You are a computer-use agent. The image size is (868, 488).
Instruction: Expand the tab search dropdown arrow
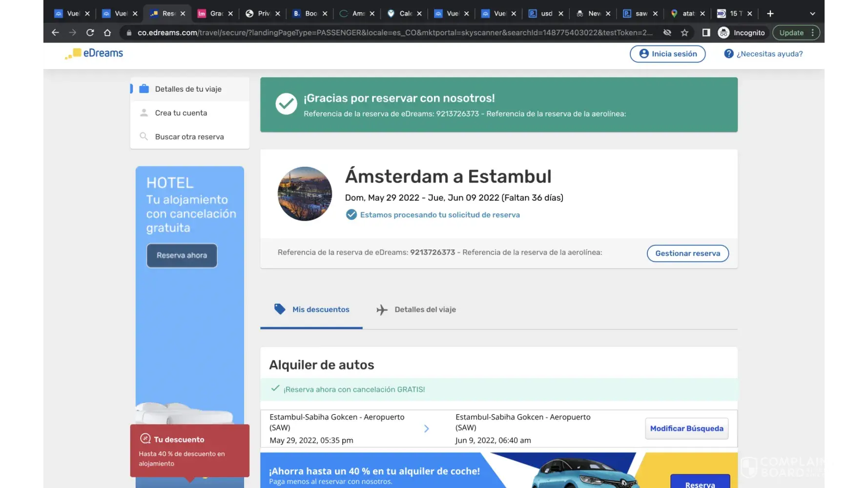point(812,14)
